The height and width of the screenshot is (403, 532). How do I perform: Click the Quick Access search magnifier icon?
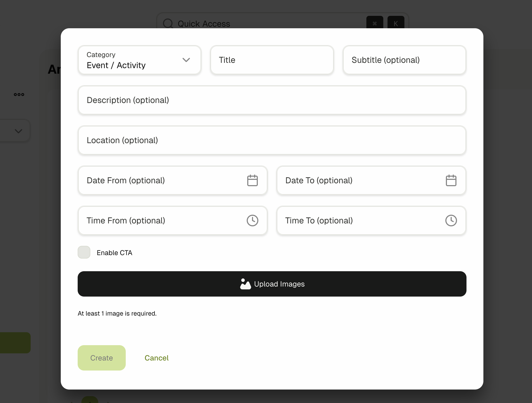pyautogui.click(x=168, y=24)
